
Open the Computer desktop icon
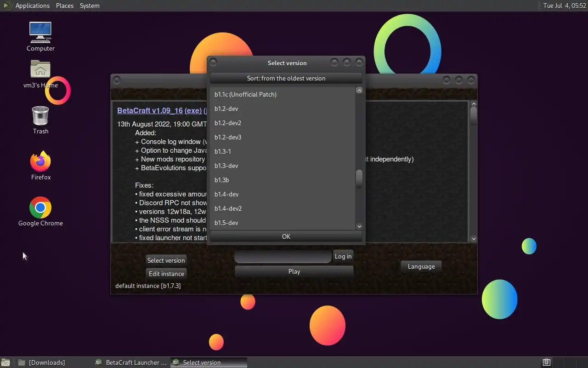coord(40,36)
